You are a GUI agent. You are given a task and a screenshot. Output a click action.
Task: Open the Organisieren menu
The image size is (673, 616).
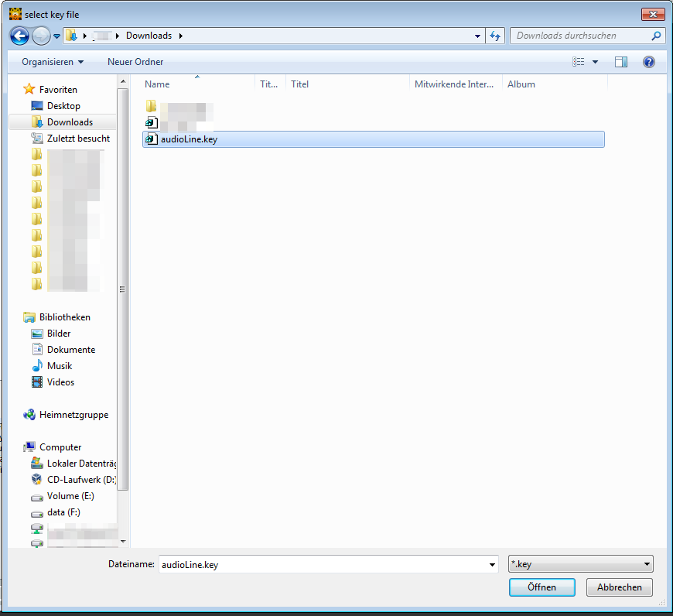[x=53, y=62]
